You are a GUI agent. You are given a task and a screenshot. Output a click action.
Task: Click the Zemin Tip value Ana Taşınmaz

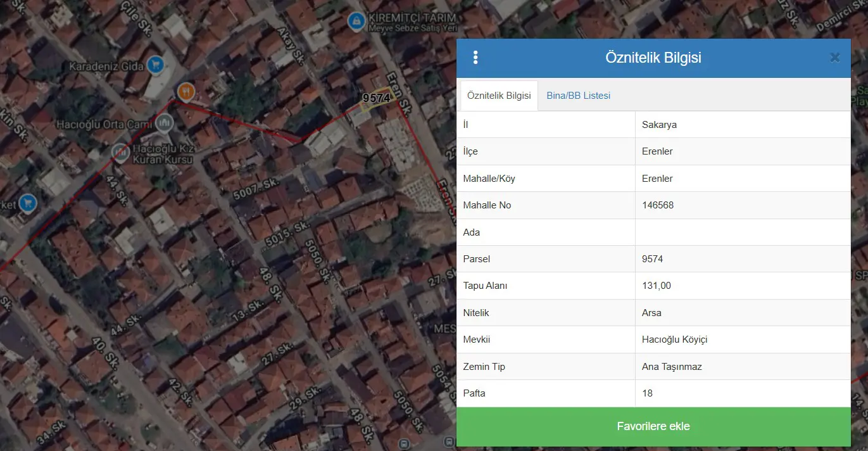pyautogui.click(x=672, y=367)
